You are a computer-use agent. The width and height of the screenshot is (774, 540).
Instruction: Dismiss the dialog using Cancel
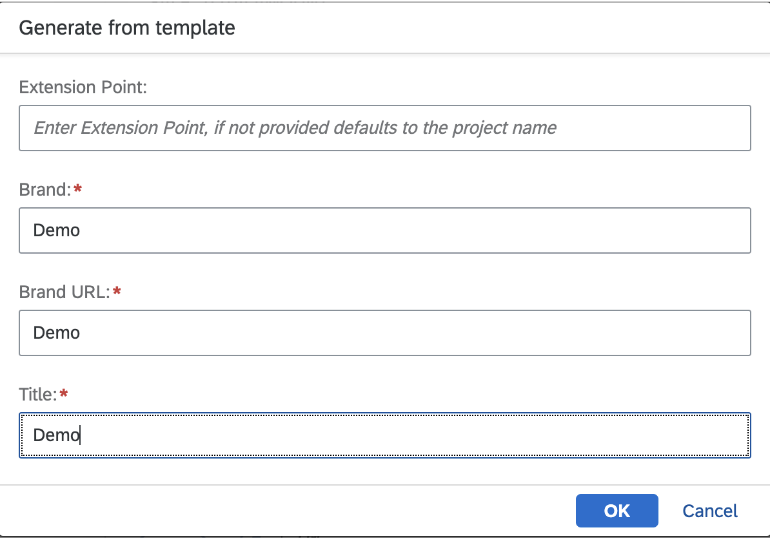point(710,510)
